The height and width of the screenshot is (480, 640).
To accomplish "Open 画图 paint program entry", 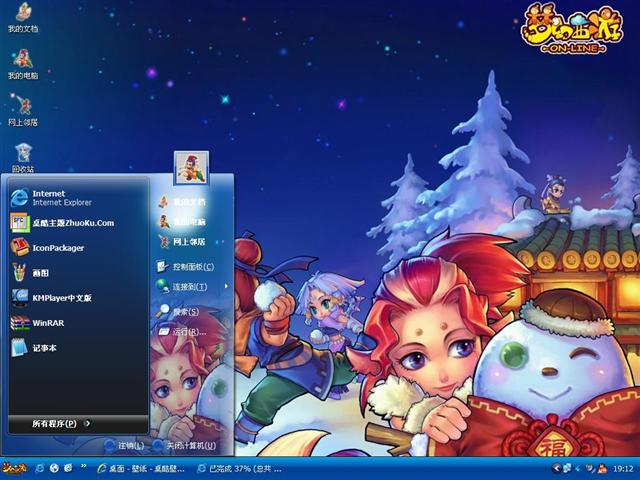I will (x=78, y=273).
